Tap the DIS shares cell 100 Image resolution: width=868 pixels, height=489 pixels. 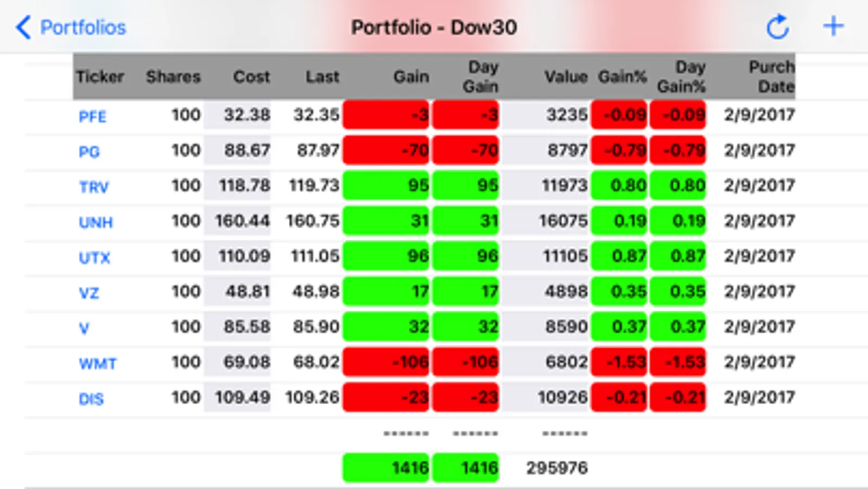pyautogui.click(x=186, y=397)
